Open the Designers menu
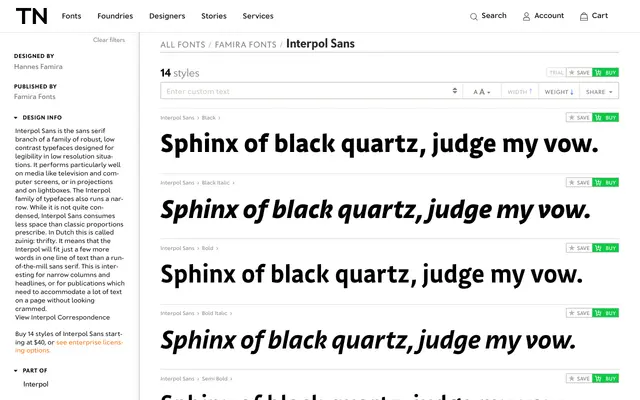640x400 pixels. [167, 16]
